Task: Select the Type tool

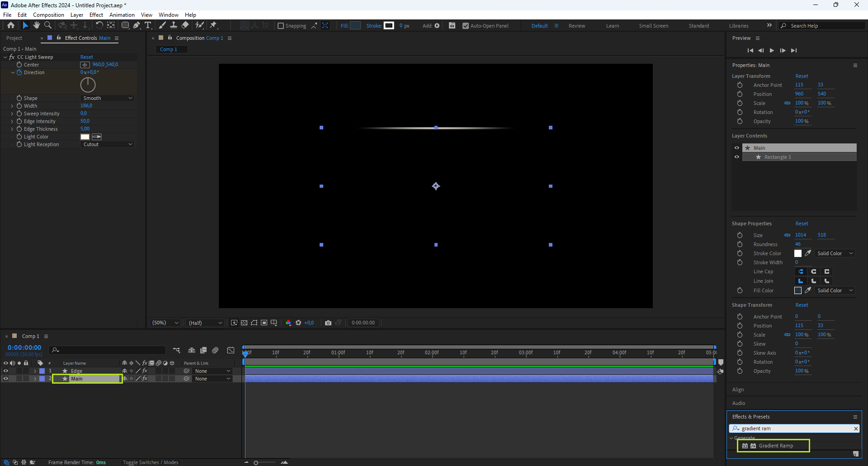Action: coord(148,25)
